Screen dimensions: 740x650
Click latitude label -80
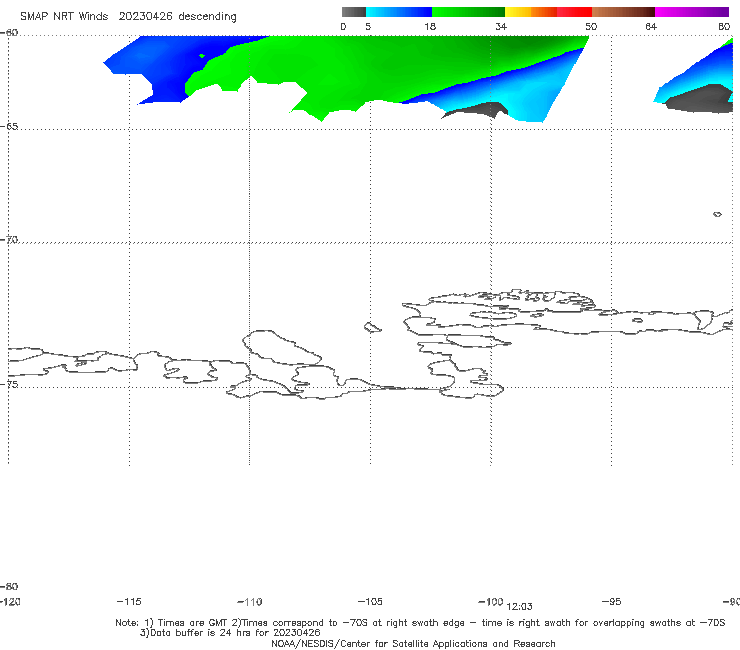[x=9, y=586]
